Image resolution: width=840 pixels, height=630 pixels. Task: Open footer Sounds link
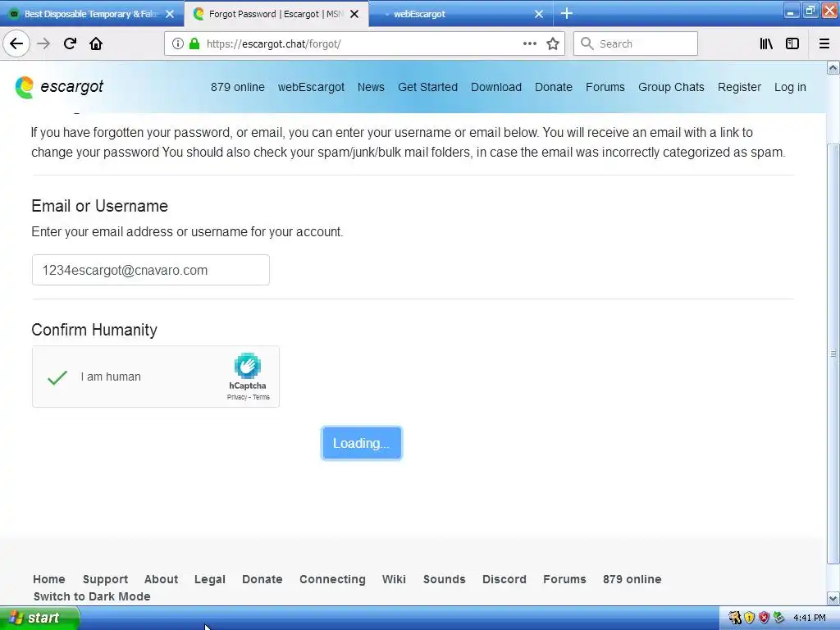tap(444, 579)
